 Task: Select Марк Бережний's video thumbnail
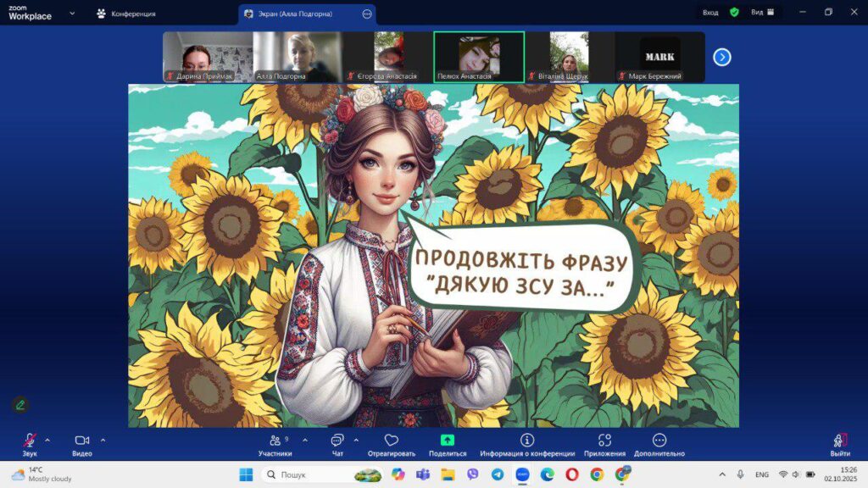click(659, 57)
